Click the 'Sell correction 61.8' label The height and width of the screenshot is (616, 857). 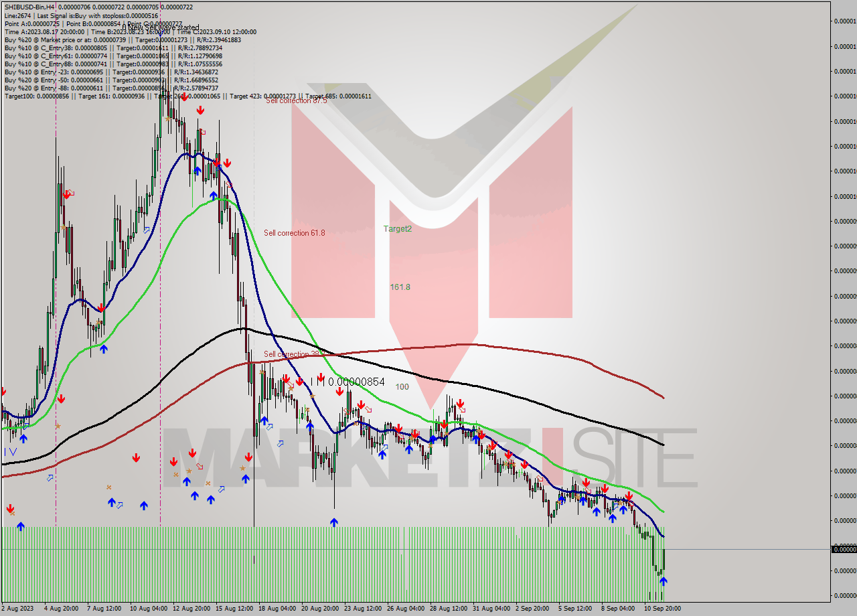[x=294, y=233]
